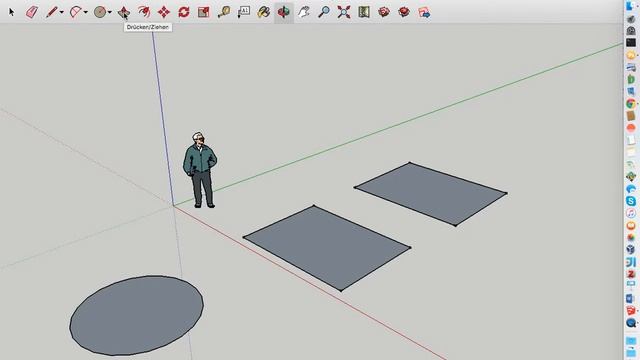This screenshot has width=640, height=360.
Task: Switch to SketchUp in the Dock
Action: (x=631, y=311)
